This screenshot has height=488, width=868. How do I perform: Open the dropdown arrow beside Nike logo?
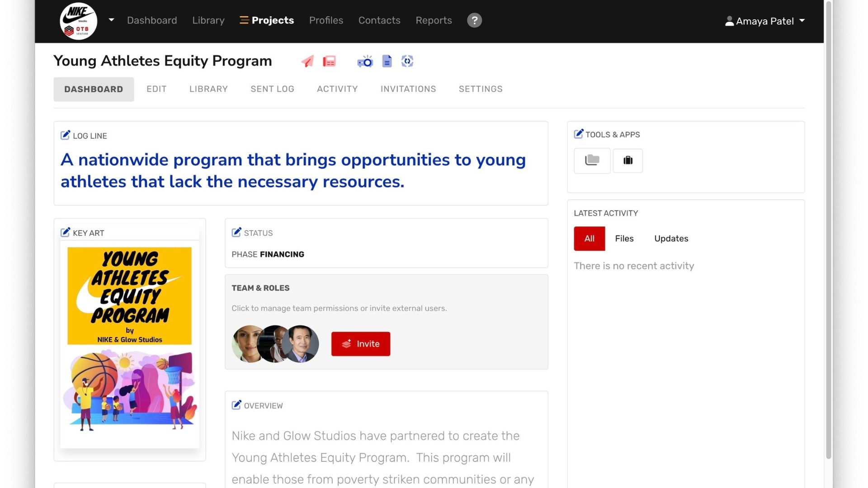[x=111, y=20]
